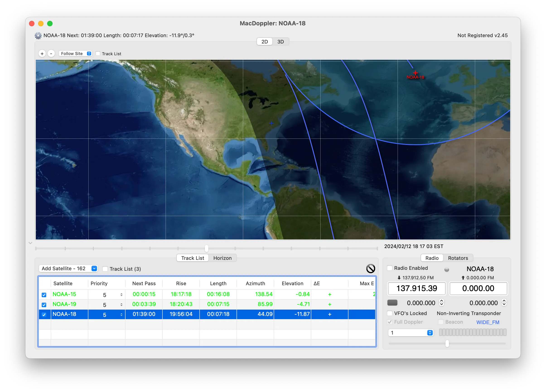
Task: Enable the Radio Enabled checkbox
Action: 390,268
